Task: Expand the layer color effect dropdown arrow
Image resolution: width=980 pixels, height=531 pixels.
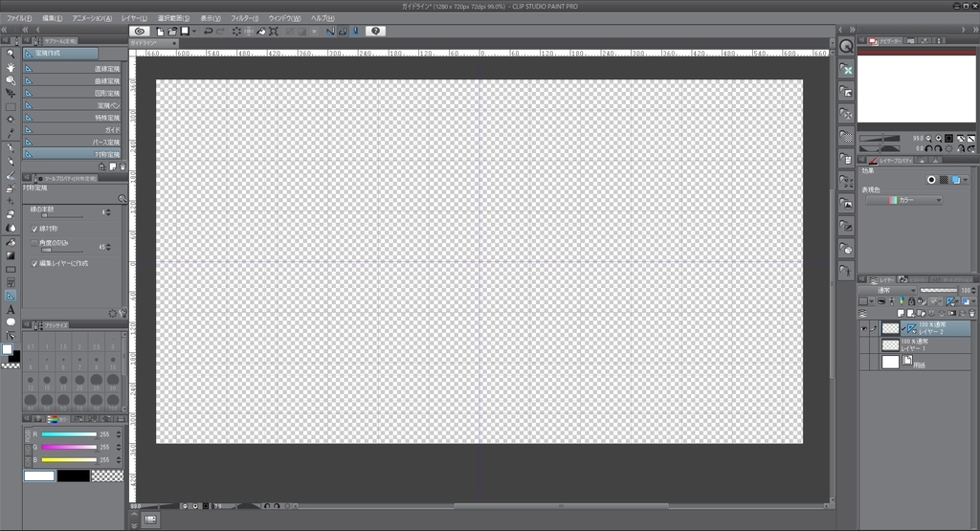Action: 966,180
